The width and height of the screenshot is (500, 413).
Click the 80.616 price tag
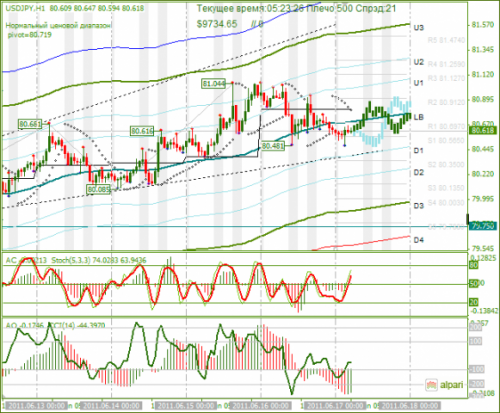(x=142, y=131)
